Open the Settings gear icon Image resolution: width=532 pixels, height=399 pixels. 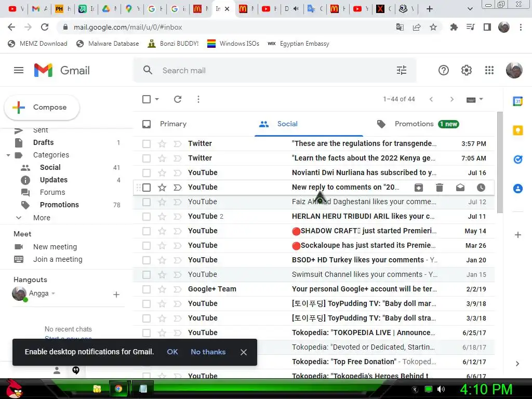[x=467, y=70]
